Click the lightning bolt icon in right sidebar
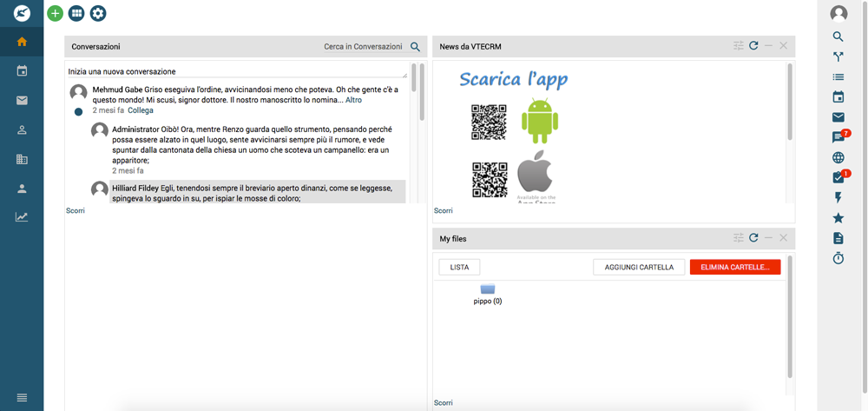Image resolution: width=868 pixels, height=411 pixels. (x=838, y=198)
